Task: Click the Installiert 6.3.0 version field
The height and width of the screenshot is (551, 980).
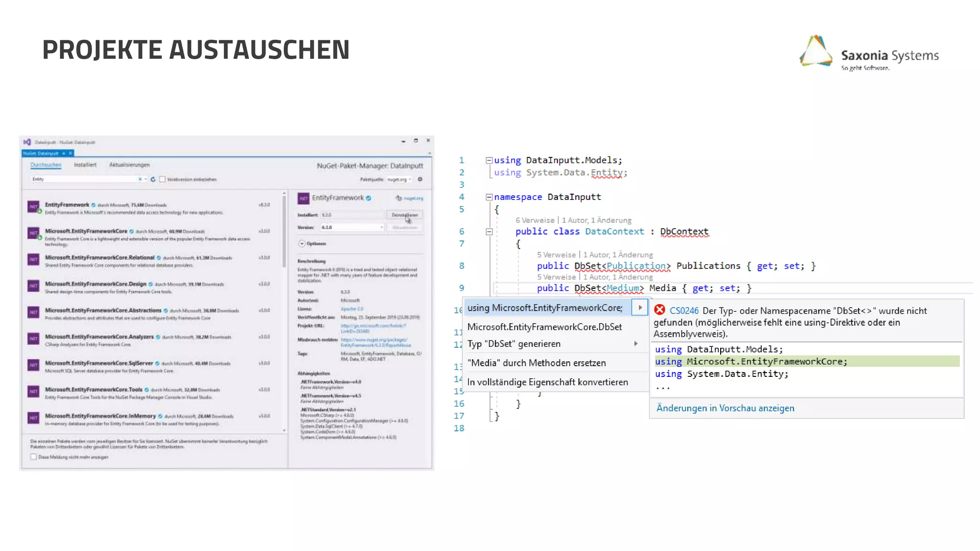Action: [352, 215]
